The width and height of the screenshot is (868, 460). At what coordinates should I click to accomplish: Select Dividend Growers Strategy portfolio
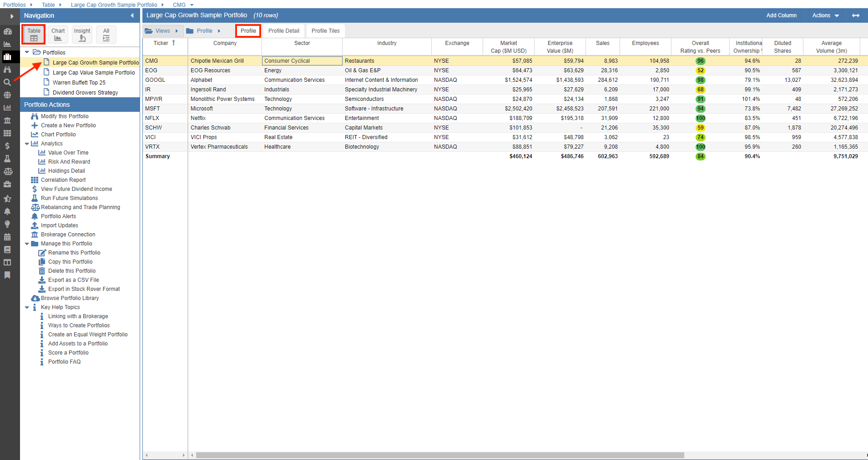point(85,93)
